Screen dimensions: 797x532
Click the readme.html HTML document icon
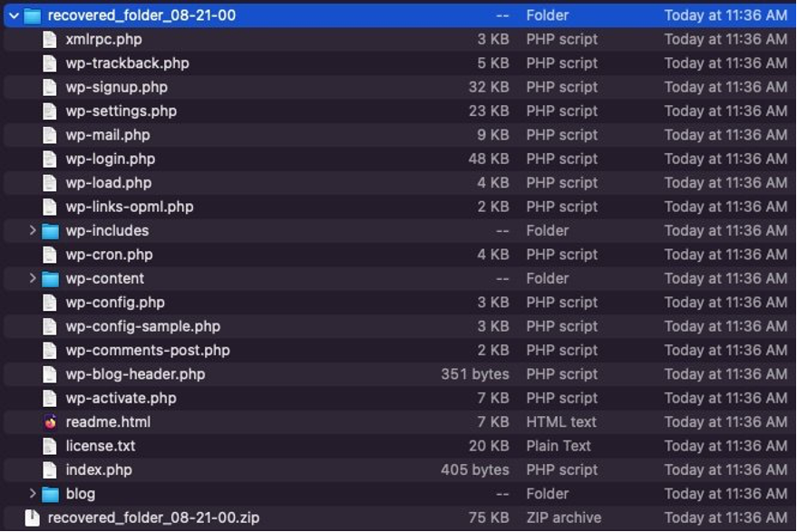[x=52, y=421]
